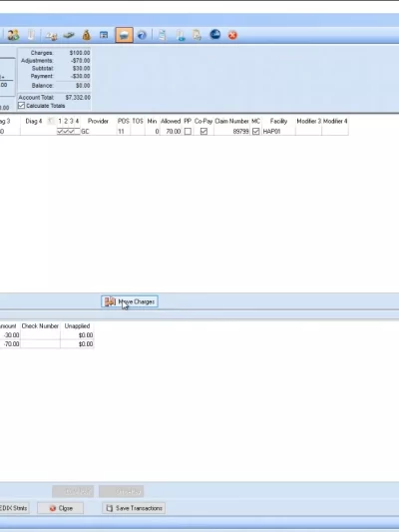The width and height of the screenshot is (399, 532).
Task: Select provider cell GC
Action: (x=98, y=132)
